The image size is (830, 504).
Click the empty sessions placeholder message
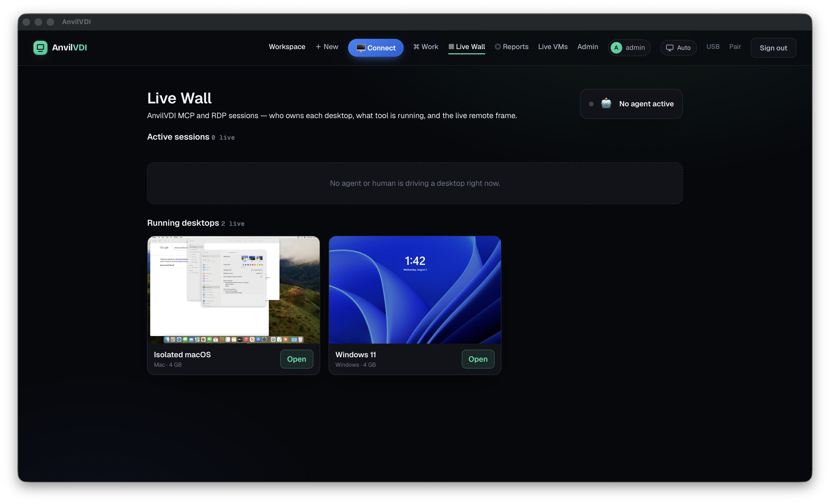[415, 183]
